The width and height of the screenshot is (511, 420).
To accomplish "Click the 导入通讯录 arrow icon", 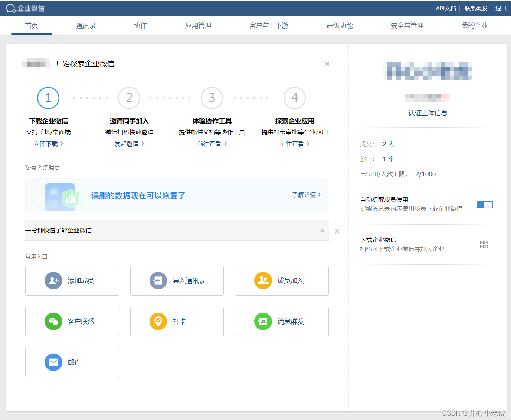I will (158, 280).
